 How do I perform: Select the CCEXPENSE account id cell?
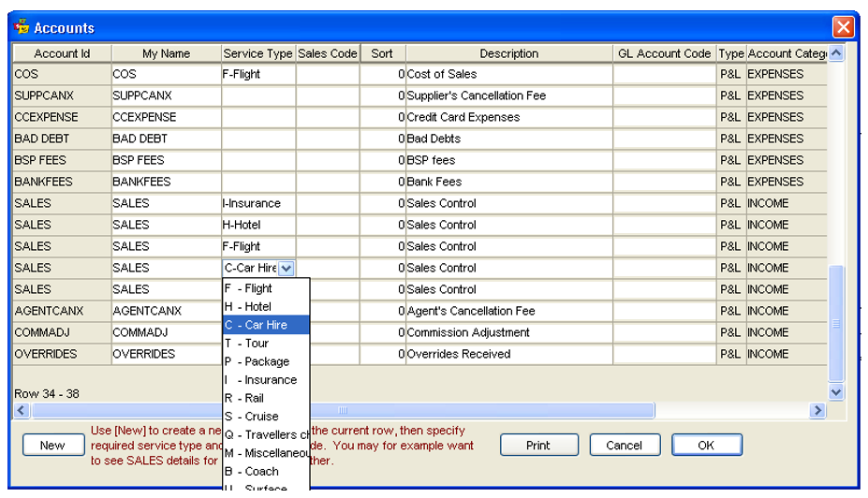(62, 117)
